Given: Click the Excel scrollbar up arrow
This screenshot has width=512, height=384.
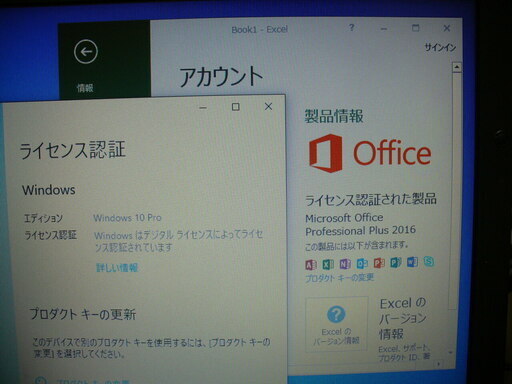Looking at the screenshot, I should coord(457,67).
